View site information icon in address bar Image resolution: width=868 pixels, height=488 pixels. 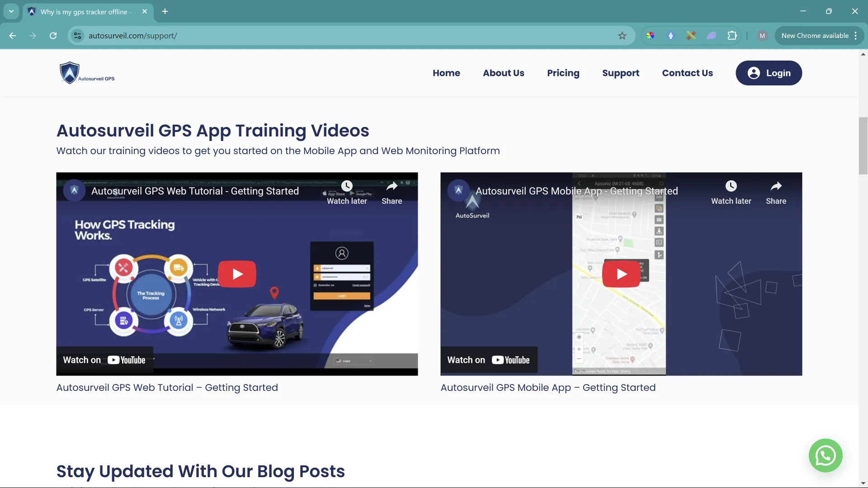coord(78,36)
